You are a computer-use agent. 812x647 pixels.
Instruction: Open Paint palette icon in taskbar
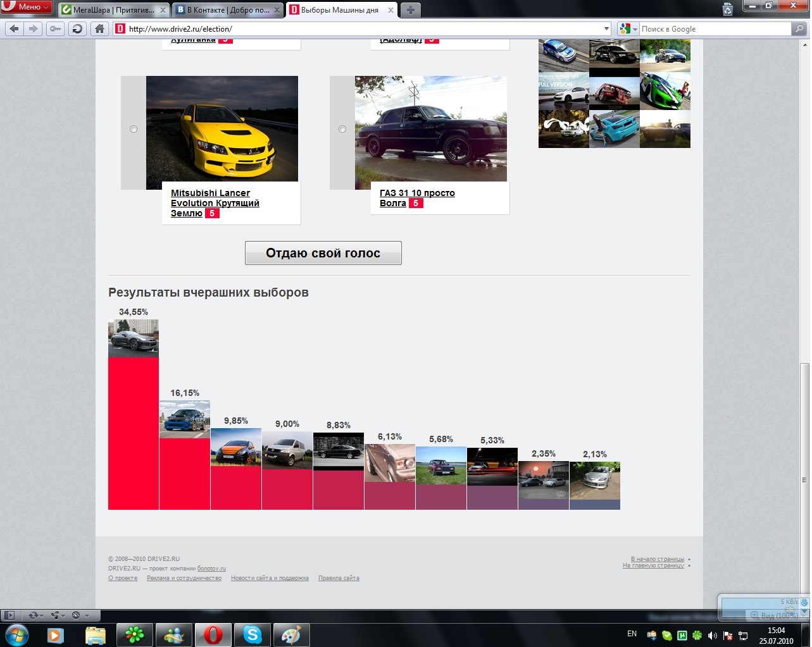click(291, 634)
